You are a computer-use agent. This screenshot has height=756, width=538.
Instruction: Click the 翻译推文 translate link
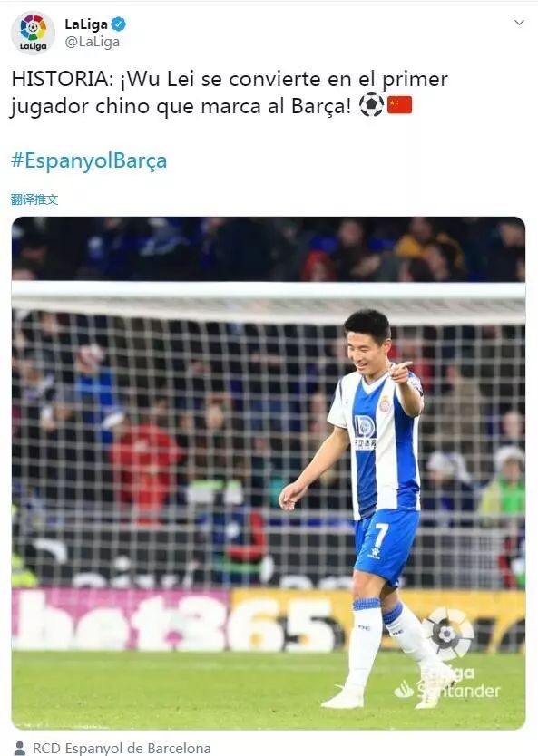34,199
